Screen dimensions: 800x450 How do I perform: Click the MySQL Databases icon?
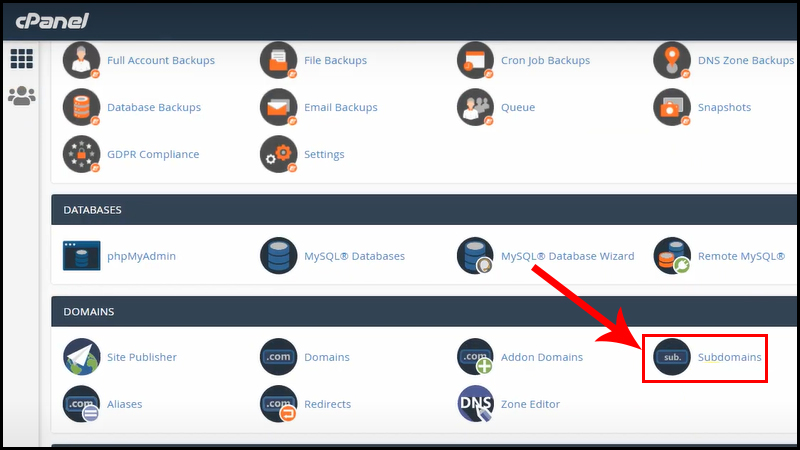click(x=279, y=256)
